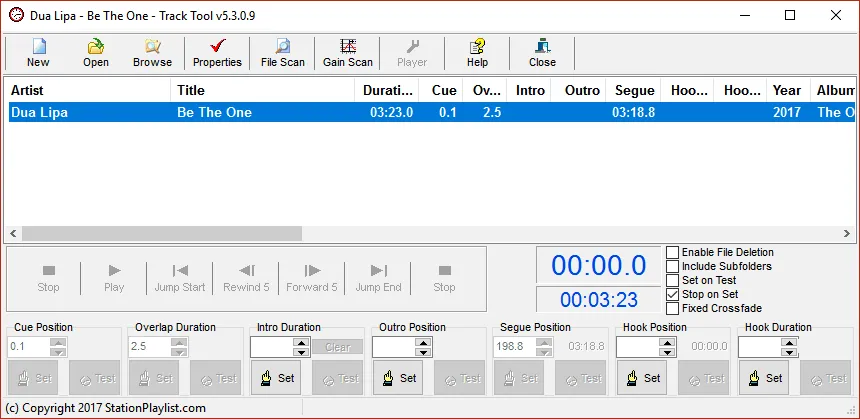This screenshot has height=419, width=860.
Task: Click the 'Be The One' title cell
Action: (214, 112)
